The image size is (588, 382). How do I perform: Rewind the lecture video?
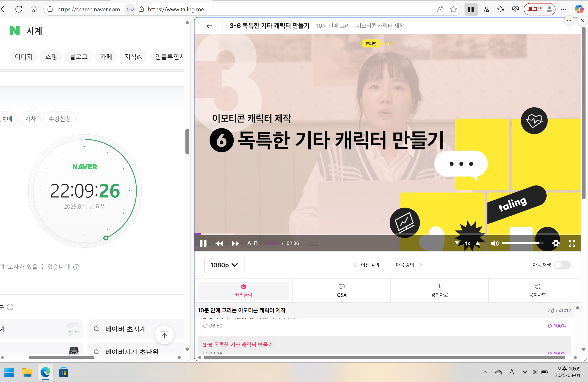(219, 243)
